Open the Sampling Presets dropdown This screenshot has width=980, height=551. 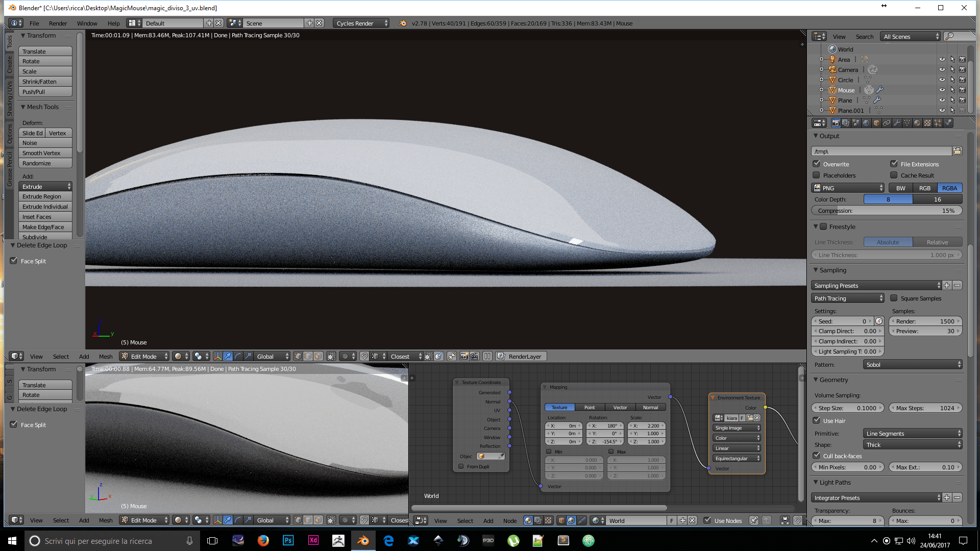876,285
